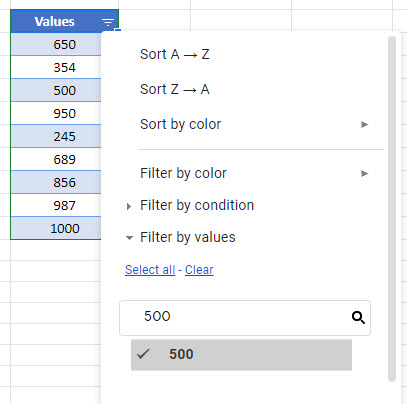Select the cell containing 689

coord(56,159)
